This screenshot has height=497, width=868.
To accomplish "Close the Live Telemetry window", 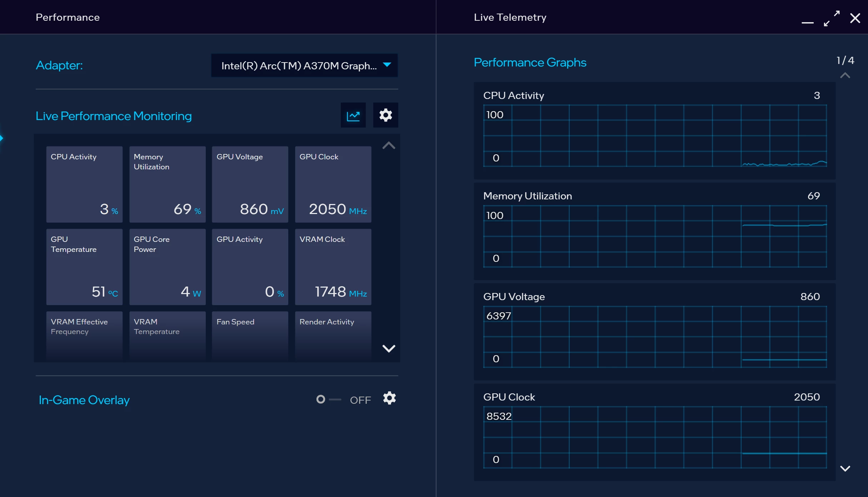I will click(855, 18).
